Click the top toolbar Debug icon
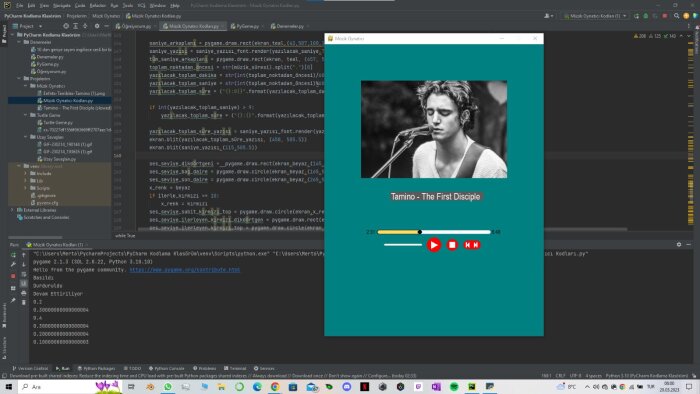This screenshot has height=394, width=700. click(646, 16)
